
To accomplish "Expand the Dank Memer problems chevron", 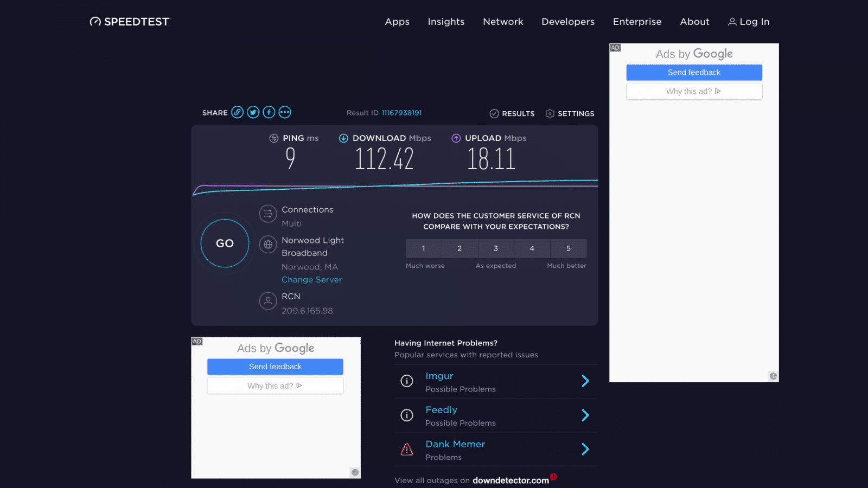I will click(585, 449).
